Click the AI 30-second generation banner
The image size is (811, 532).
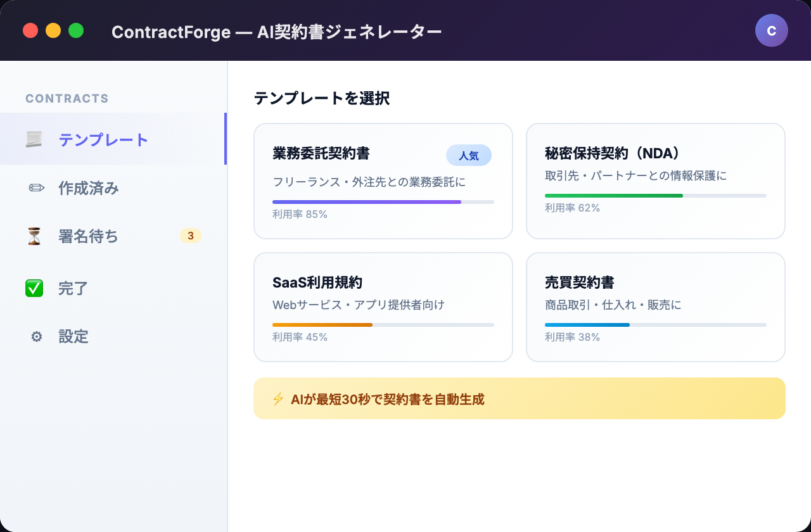pos(520,398)
